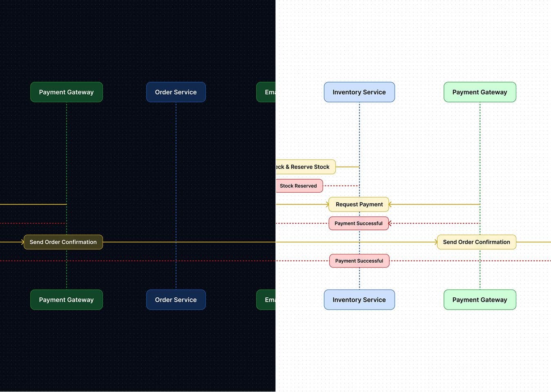The image size is (551, 392).
Task: Select Payment Successful label directly below Request Payment
Action: [358, 223]
